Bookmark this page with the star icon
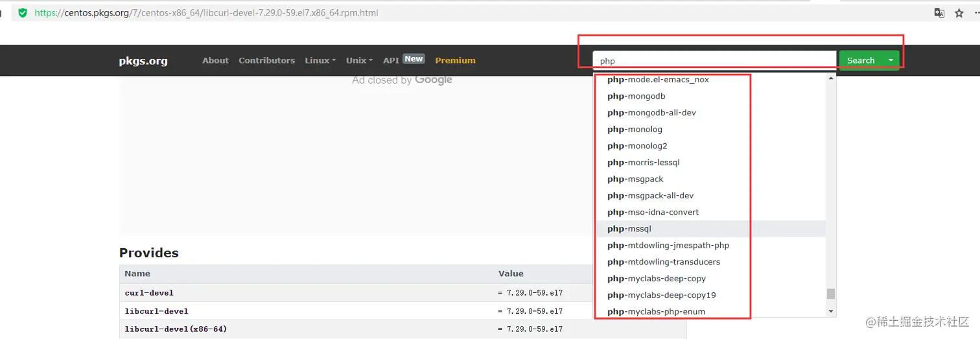This screenshot has height=339, width=980. coord(959,13)
